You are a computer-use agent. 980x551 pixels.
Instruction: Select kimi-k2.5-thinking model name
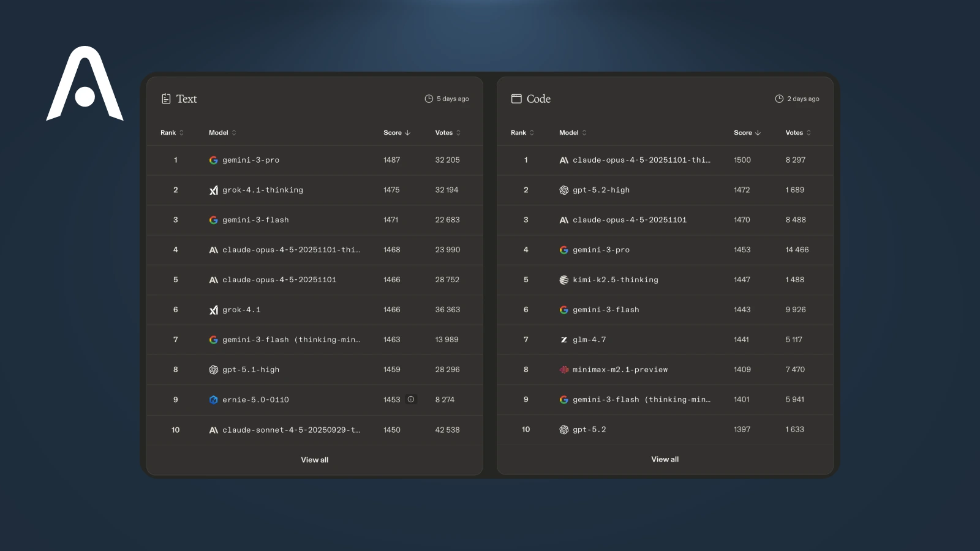pyautogui.click(x=616, y=280)
